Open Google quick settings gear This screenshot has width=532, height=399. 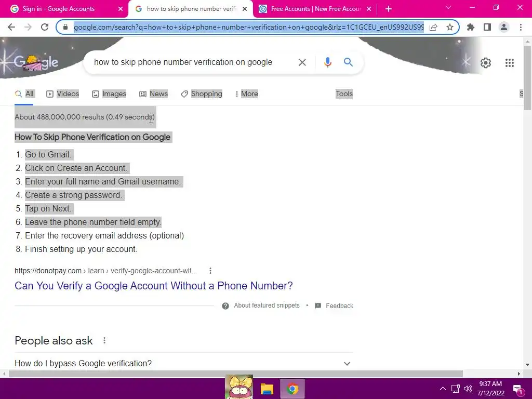(486, 63)
